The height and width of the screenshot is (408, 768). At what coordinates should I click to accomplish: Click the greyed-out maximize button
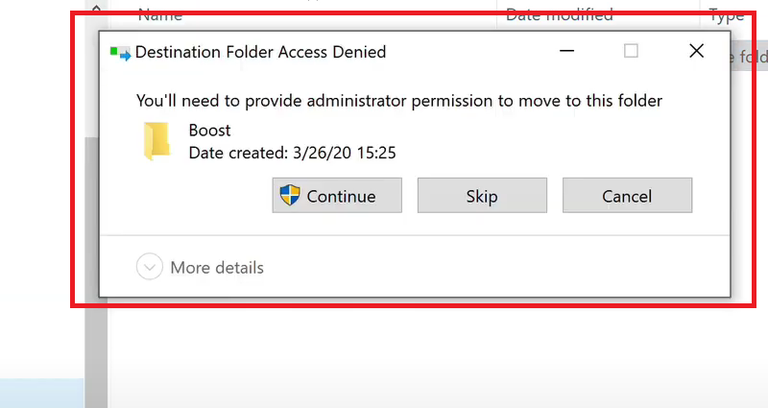631,51
